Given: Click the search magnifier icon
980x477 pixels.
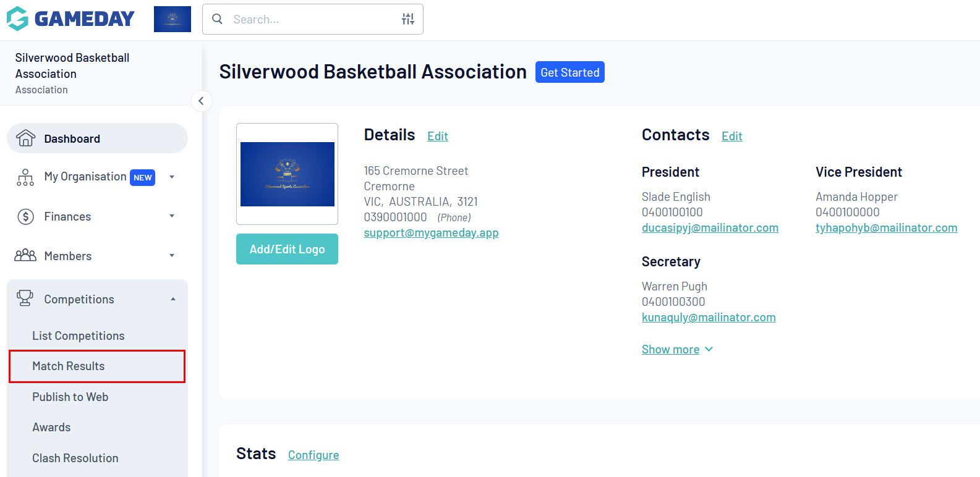Looking at the screenshot, I should point(217,19).
